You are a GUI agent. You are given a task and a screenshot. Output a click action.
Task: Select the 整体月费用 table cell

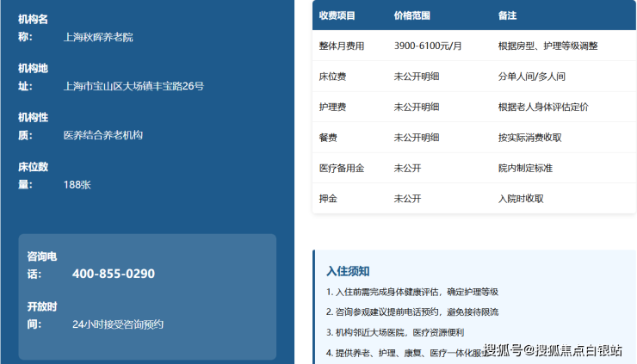coord(342,46)
